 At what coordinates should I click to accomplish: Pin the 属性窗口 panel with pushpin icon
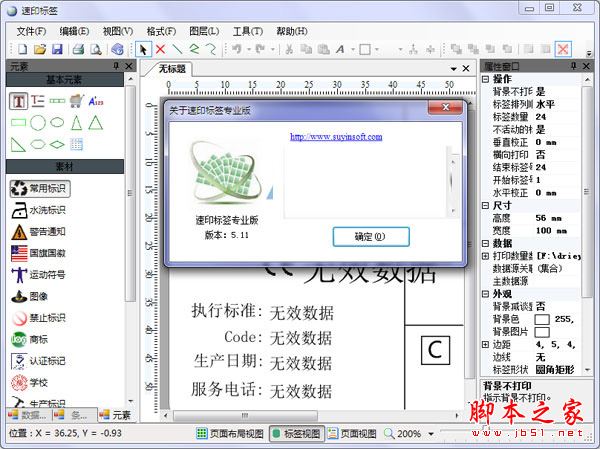(x=573, y=66)
